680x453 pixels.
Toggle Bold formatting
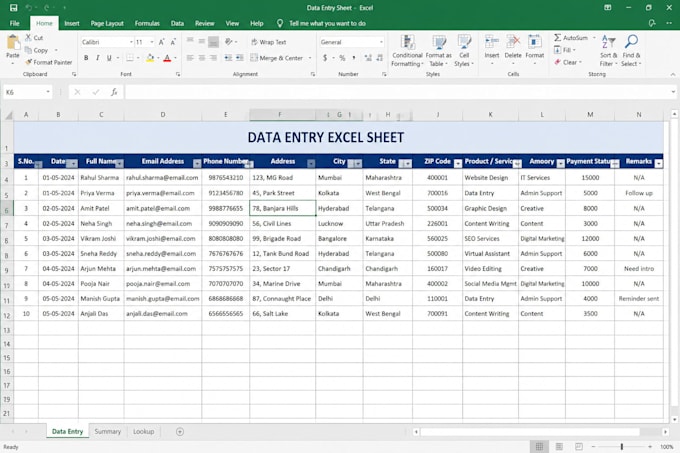pos(86,58)
